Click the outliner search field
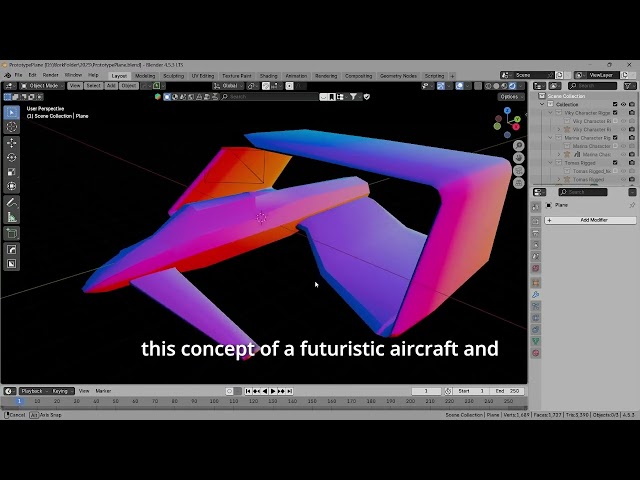 593,86
